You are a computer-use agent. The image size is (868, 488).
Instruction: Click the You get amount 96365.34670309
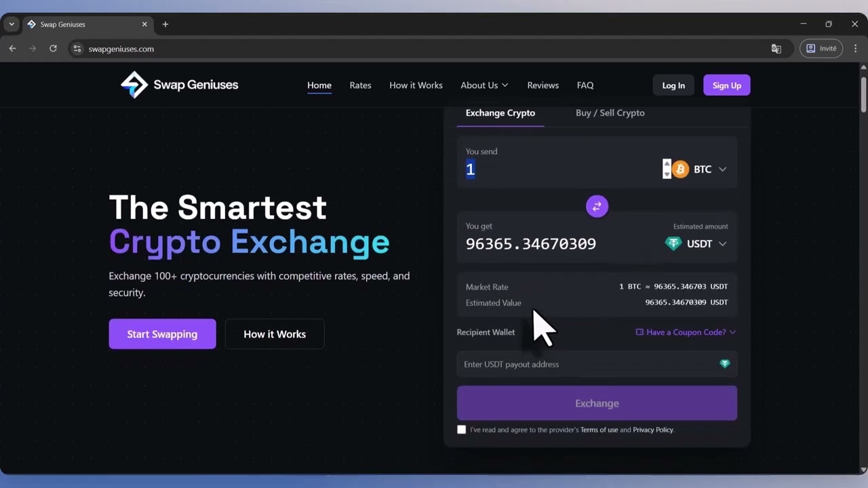(531, 244)
